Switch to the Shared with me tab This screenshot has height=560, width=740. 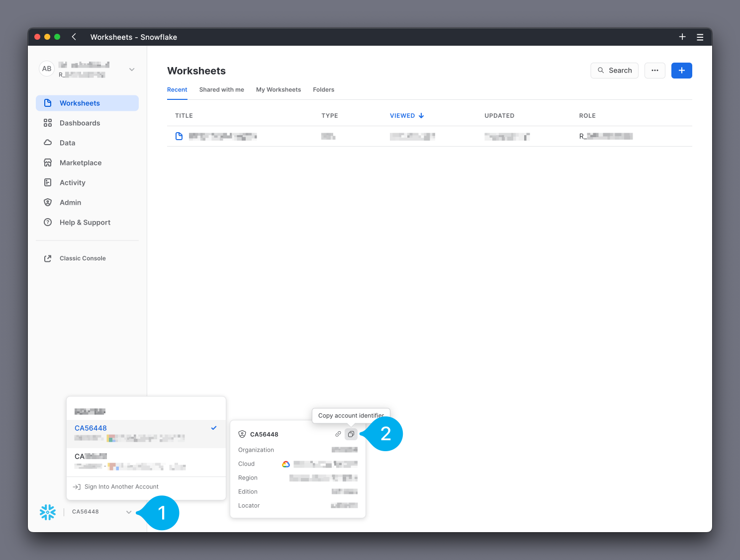tap(222, 90)
